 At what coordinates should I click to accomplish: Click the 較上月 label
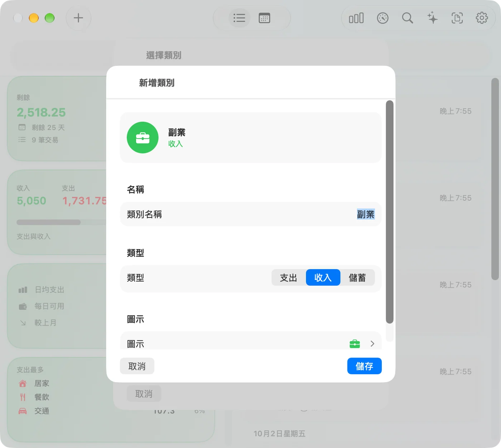(x=45, y=323)
